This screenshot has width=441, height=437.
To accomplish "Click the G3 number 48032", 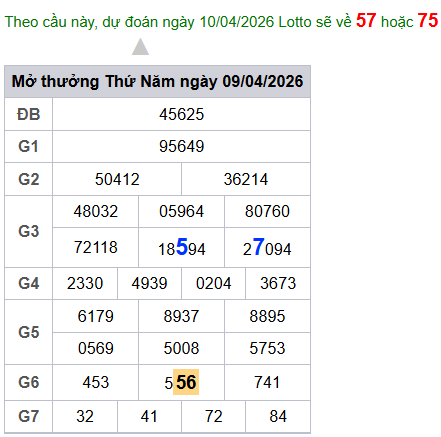I will 96,211.
